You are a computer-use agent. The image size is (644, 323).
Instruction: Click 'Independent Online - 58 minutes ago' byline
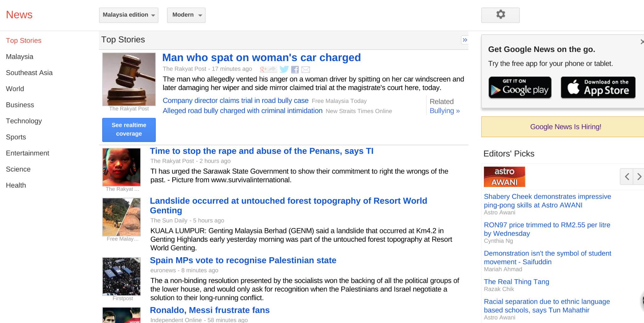pos(199,320)
